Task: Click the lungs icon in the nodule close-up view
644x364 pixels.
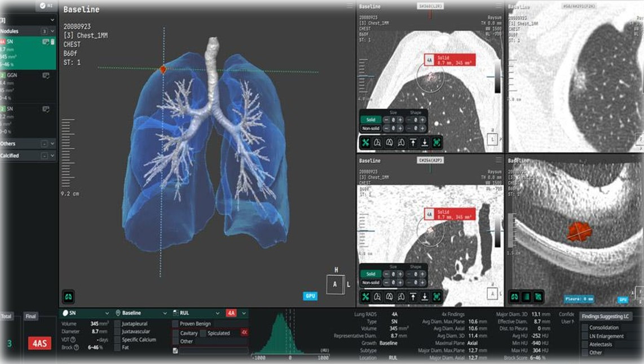Action: tap(514, 297)
